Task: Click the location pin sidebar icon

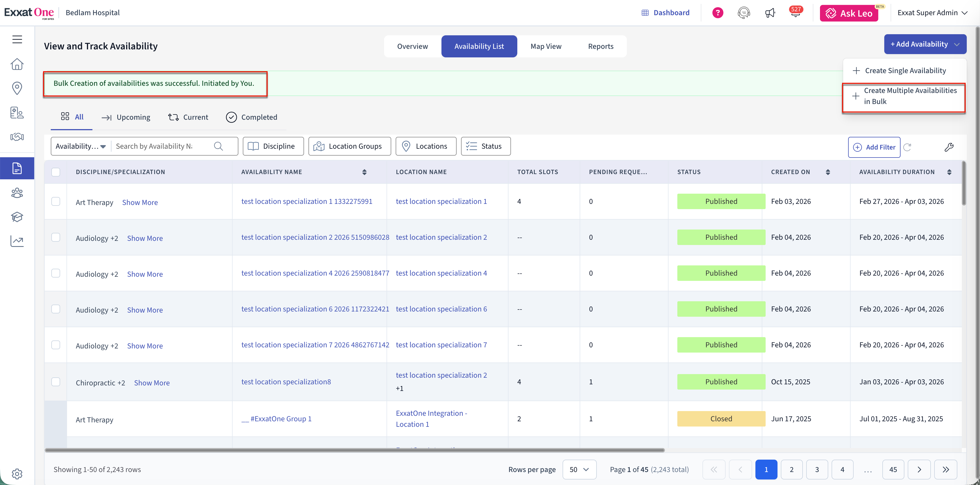Action: 17,88
